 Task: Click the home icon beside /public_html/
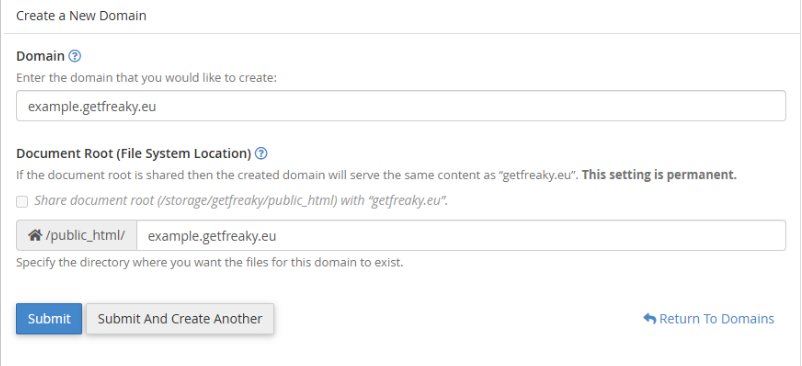(35, 236)
